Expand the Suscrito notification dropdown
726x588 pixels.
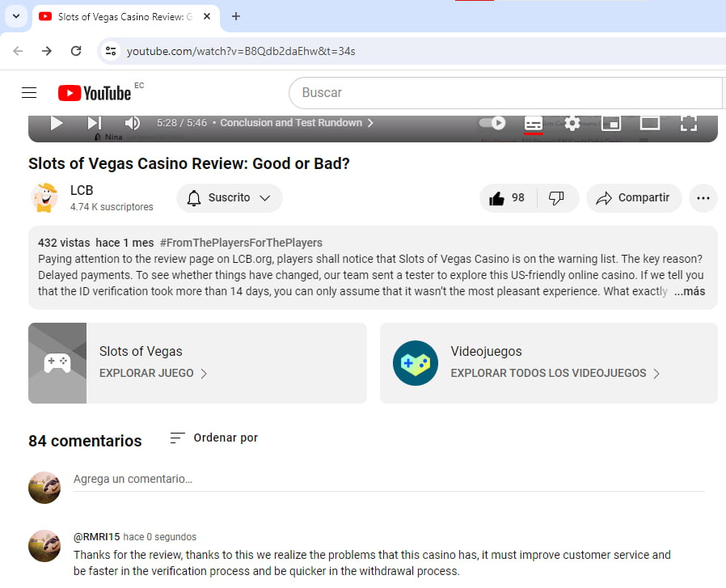[x=229, y=198]
